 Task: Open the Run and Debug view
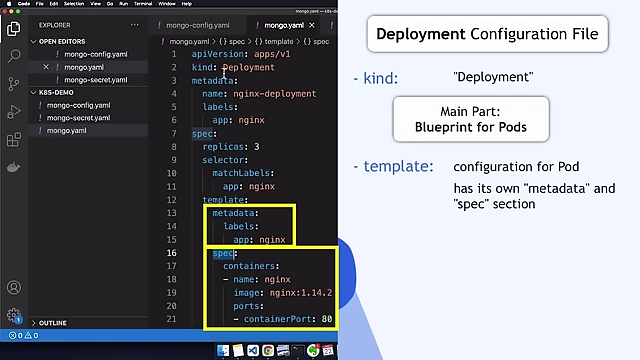coord(13,112)
